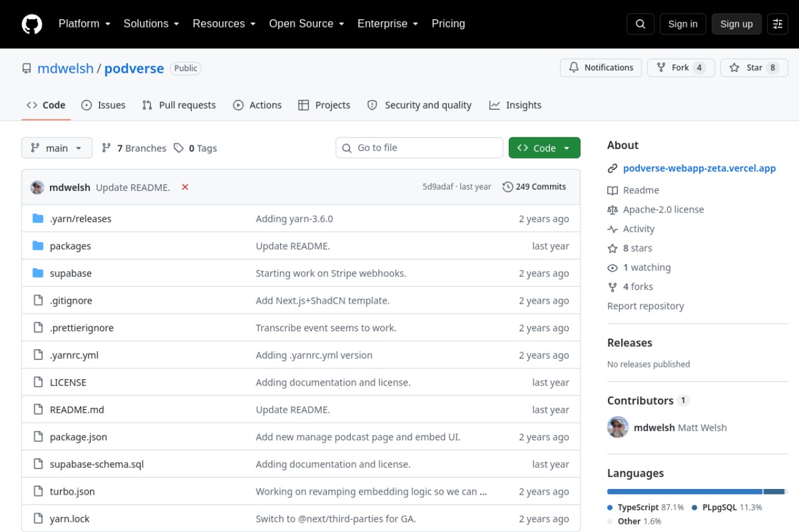
Task: Open the Pricing link
Action: (x=448, y=24)
